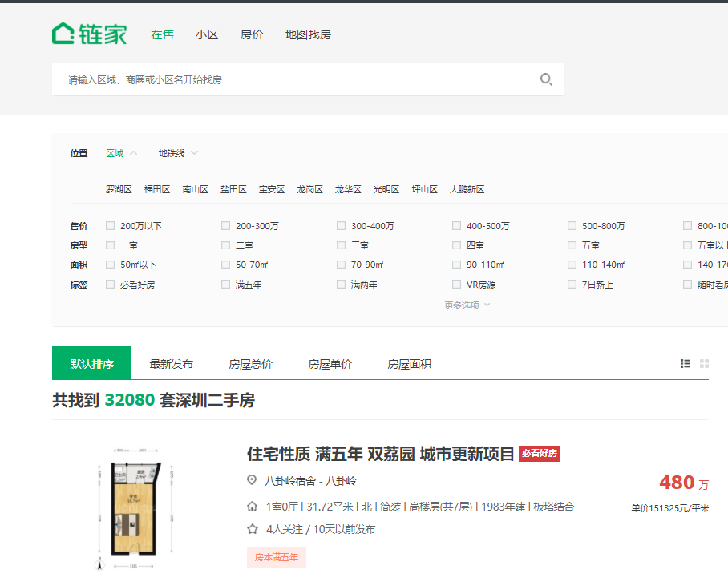Collapse the 区域 location expander
Screen dimensions: 728x578
tap(133, 153)
